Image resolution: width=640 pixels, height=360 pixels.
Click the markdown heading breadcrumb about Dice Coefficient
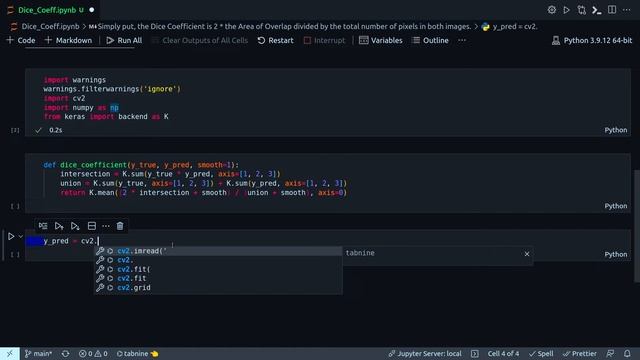280,27
